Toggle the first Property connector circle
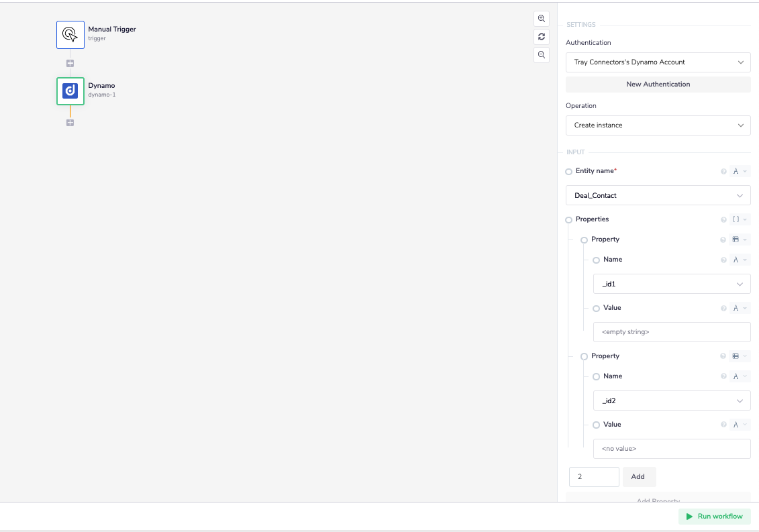759x532 pixels. (x=584, y=240)
